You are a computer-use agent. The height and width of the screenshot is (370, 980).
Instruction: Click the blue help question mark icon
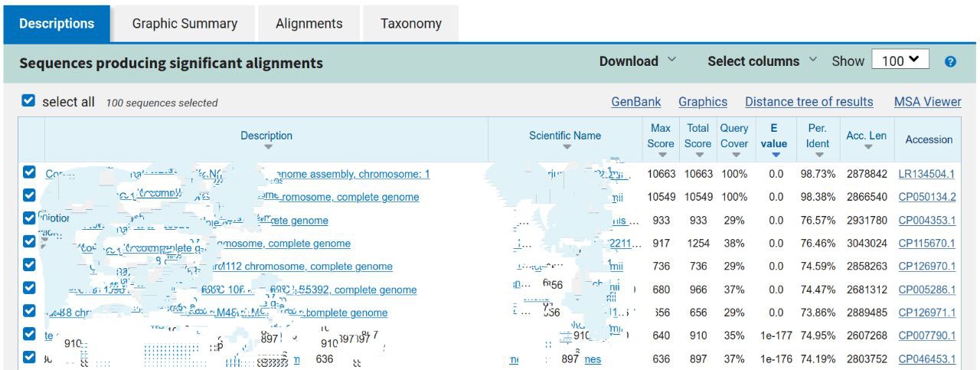click(x=950, y=62)
